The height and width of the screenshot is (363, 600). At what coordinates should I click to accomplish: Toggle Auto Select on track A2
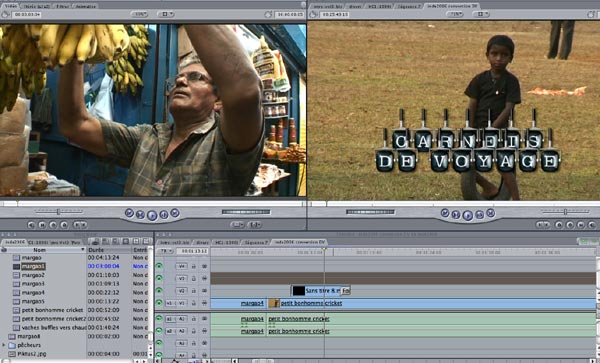pyautogui.click(x=204, y=331)
